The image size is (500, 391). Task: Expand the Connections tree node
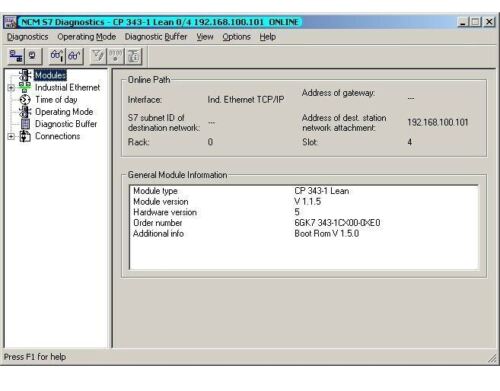11,136
